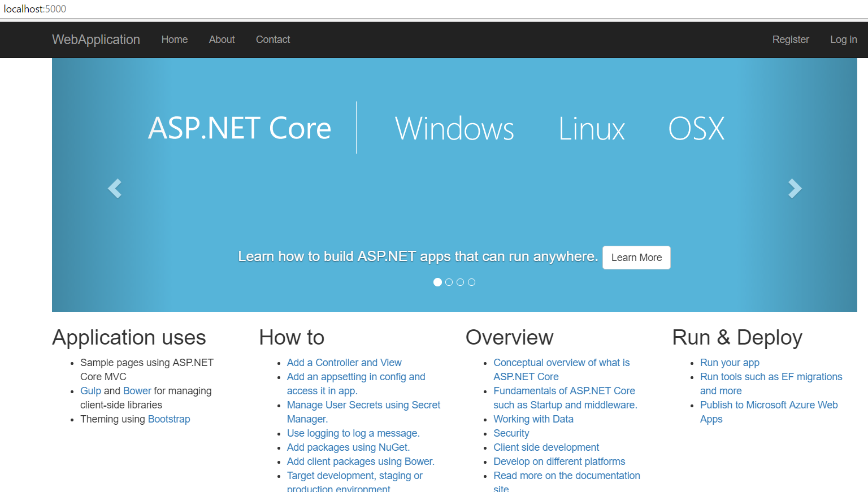The width and height of the screenshot is (868, 492).
Task: Open Target development, staging or production link
Action: coord(355,481)
